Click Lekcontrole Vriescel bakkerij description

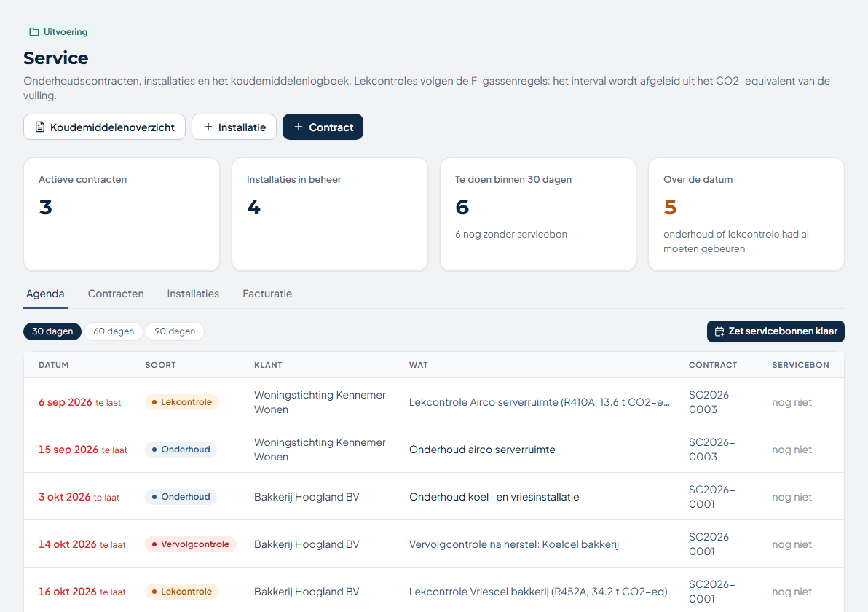coord(538,592)
